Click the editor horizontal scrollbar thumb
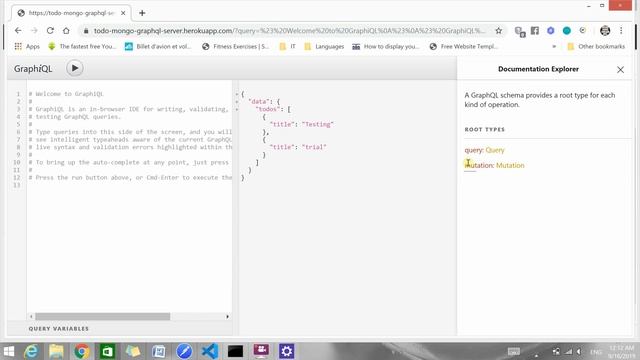This screenshot has height=360, width=640. (102, 316)
